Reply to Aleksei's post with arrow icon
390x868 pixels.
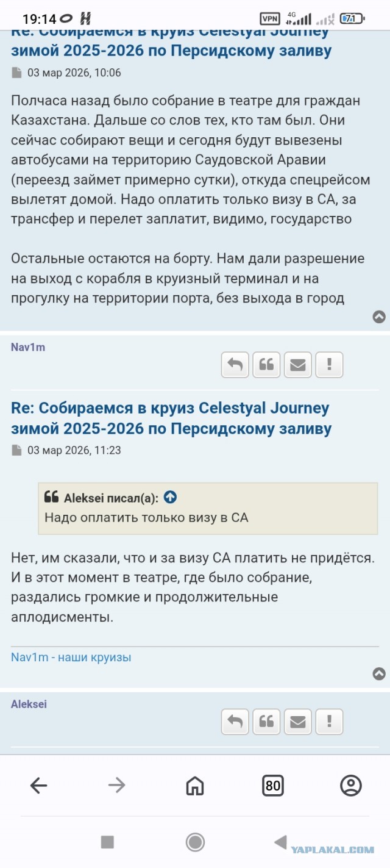pos(235,722)
